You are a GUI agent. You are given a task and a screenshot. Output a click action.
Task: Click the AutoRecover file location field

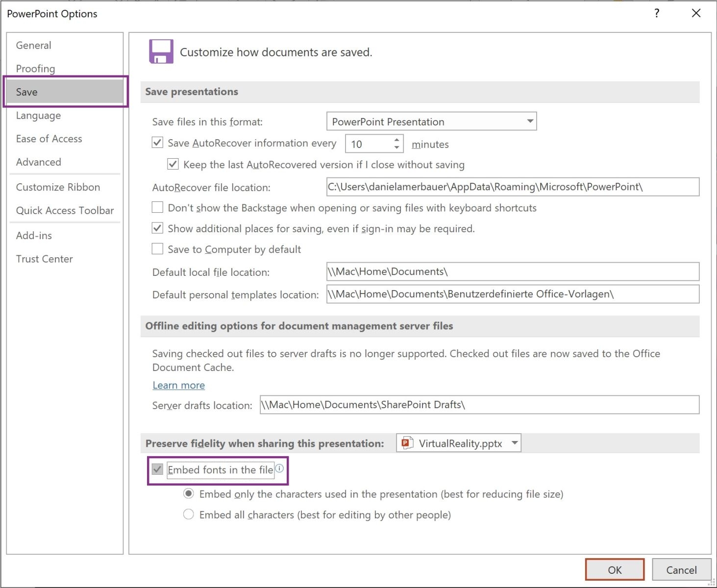pos(513,187)
